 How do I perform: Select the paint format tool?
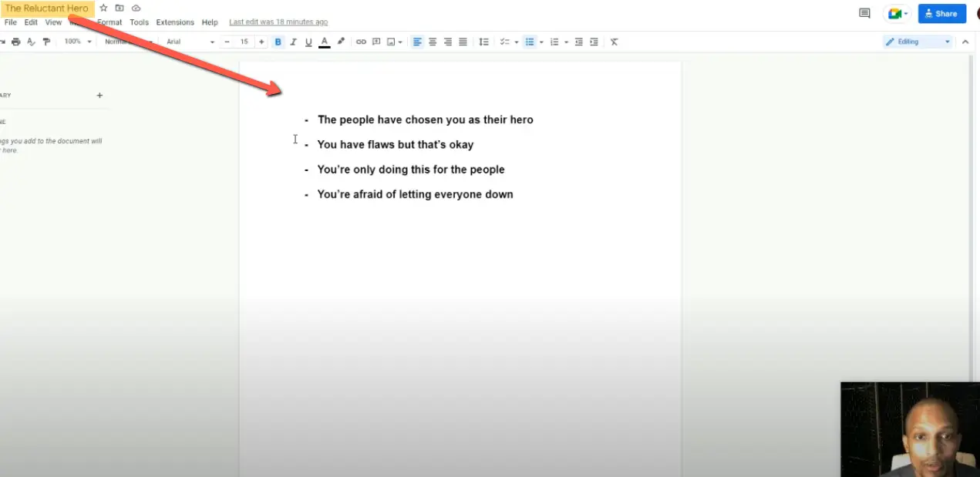pyautogui.click(x=47, y=42)
